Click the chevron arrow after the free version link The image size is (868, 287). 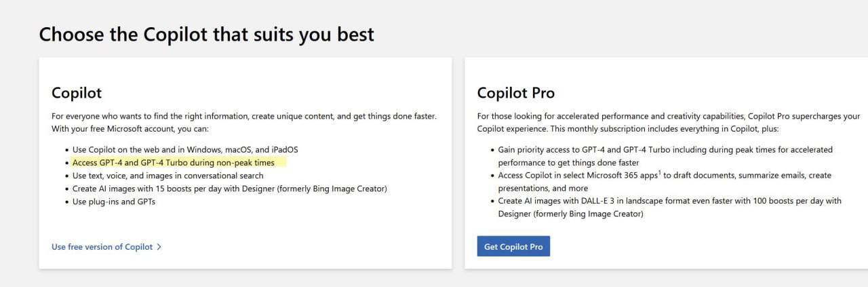[x=159, y=247]
